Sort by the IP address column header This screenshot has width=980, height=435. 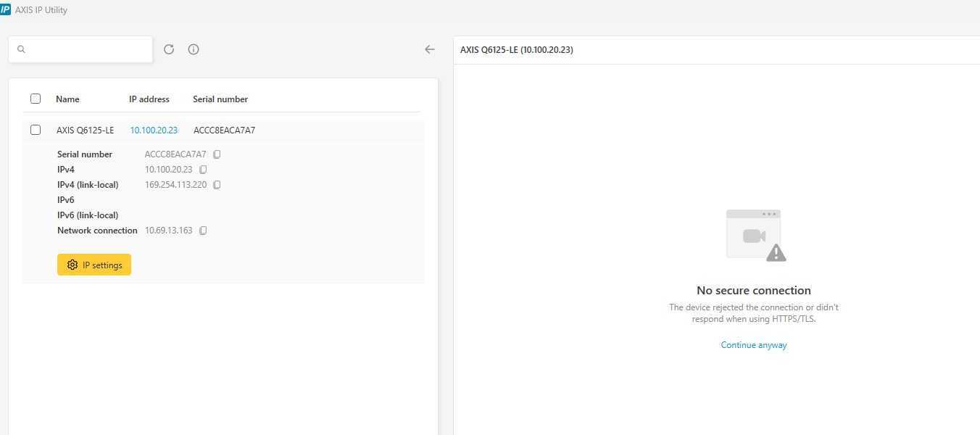[149, 99]
